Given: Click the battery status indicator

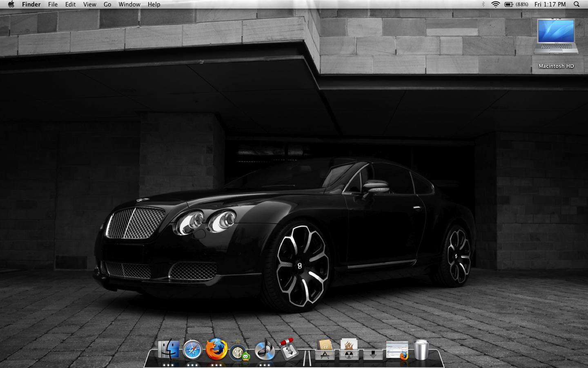Looking at the screenshot, I should point(516,4).
